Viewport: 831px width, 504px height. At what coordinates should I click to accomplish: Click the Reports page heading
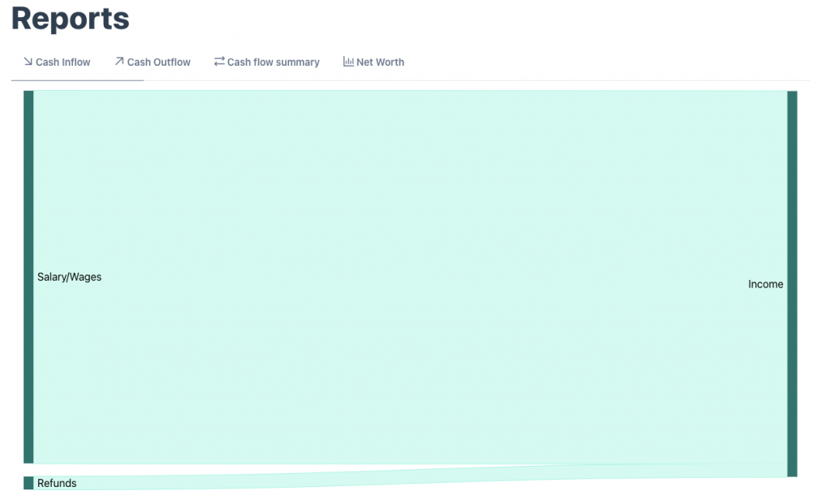(x=71, y=19)
